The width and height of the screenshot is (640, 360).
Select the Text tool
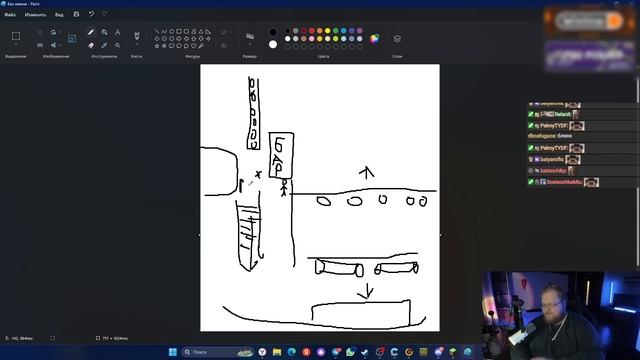tap(118, 32)
